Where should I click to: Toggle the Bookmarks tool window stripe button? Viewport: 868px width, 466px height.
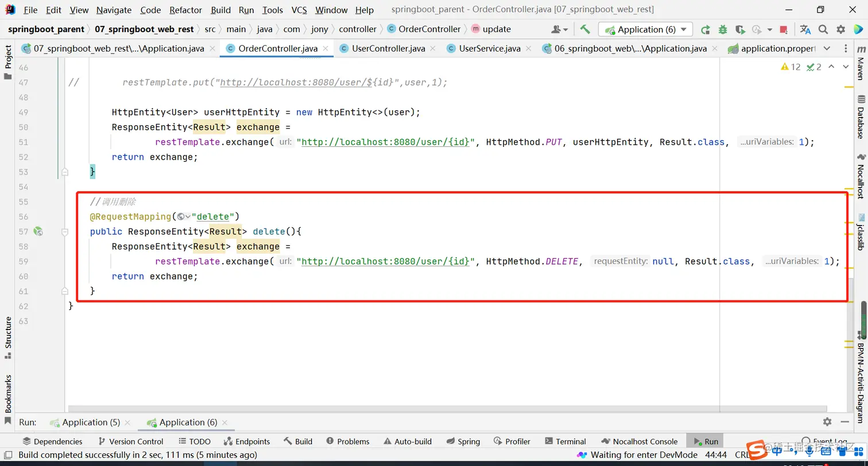pyautogui.click(x=8, y=399)
